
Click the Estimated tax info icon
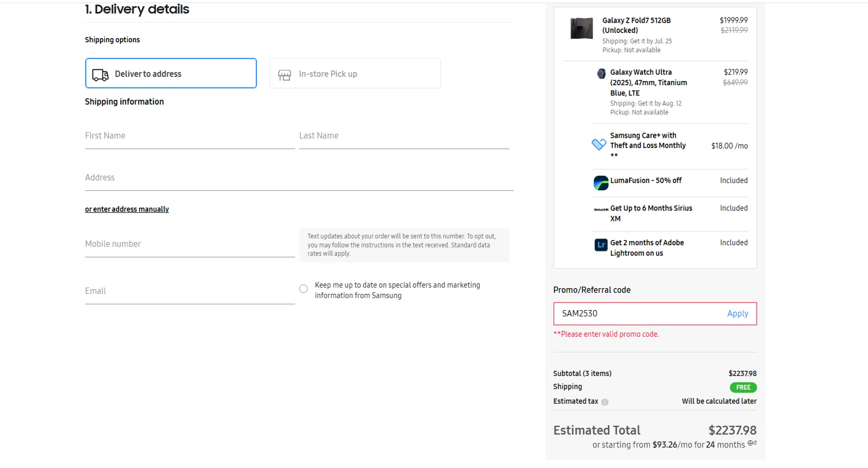click(x=605, y=401)
